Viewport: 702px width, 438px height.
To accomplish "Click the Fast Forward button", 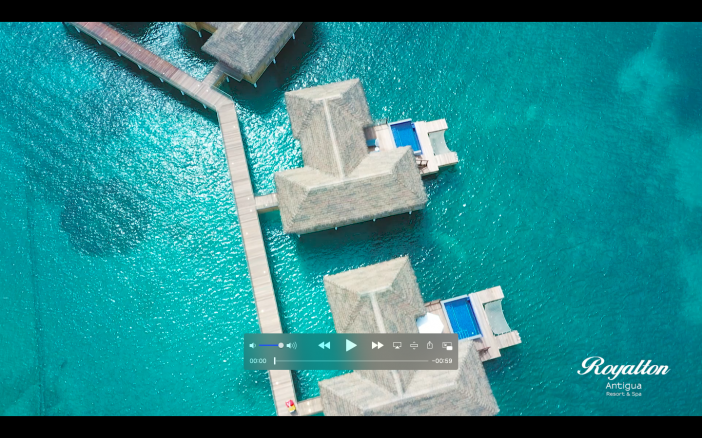I will coord(377,345).
